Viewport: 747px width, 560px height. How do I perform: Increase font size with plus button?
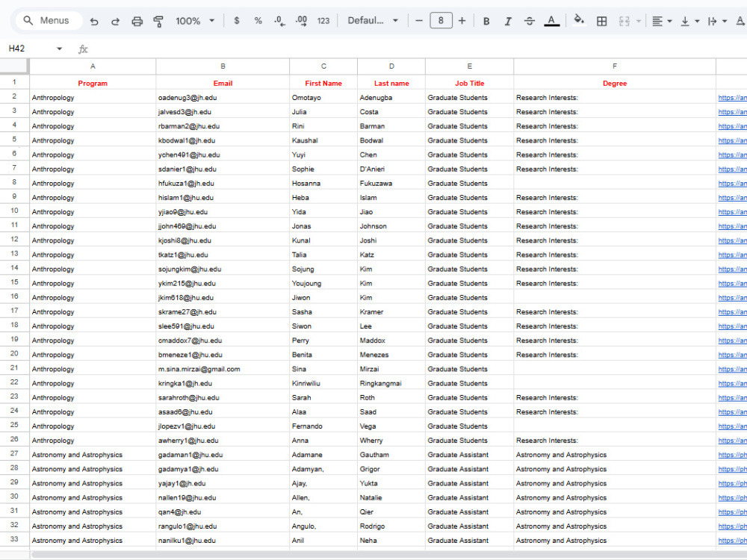click(462, 21)
